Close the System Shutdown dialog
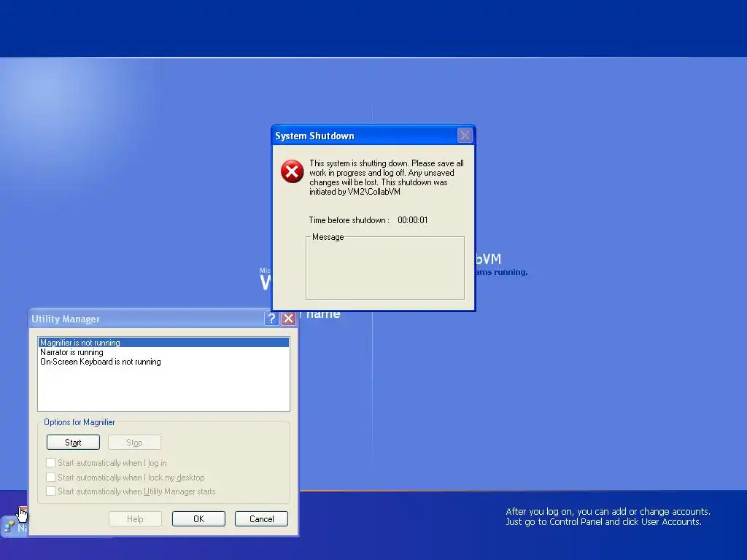Viewport: 747px width, 560px height. (465, 135)
